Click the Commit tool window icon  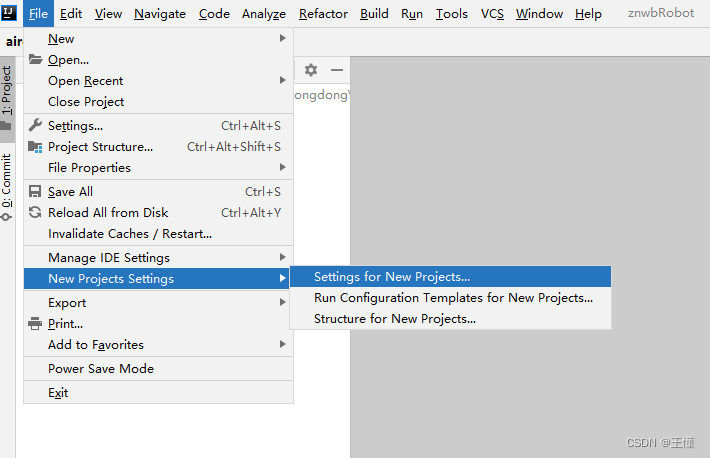tap(6, 217)
